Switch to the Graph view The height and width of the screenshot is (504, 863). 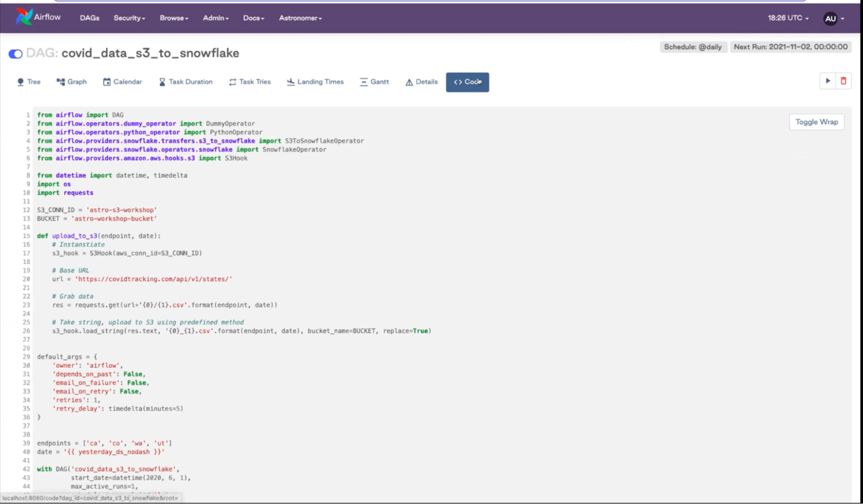click(x=72, y=82)
